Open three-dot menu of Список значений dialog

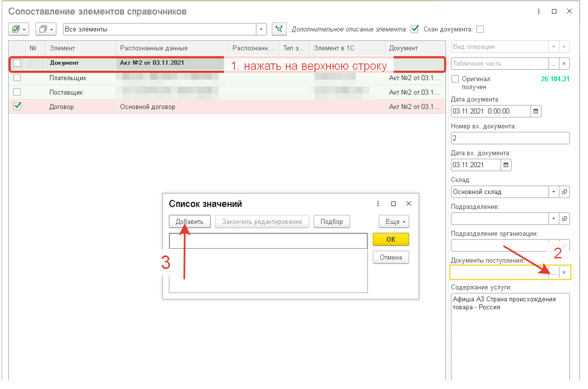coord(378,204)
